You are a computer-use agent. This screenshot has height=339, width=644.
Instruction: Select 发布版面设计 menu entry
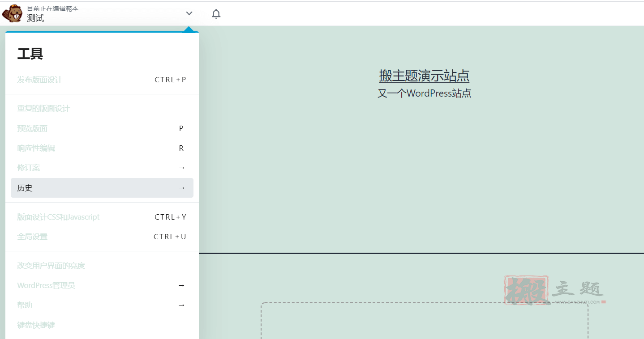[x=102, y=80]
